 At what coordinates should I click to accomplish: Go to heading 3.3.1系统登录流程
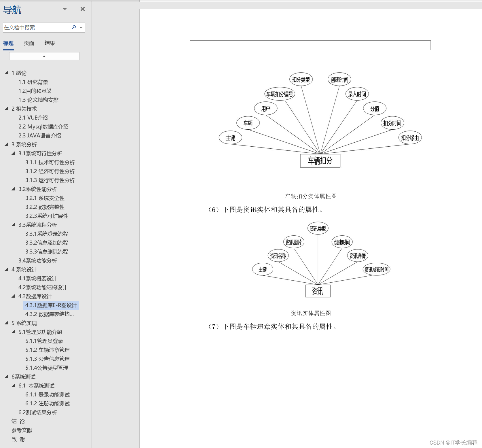[x=47, y=234]
